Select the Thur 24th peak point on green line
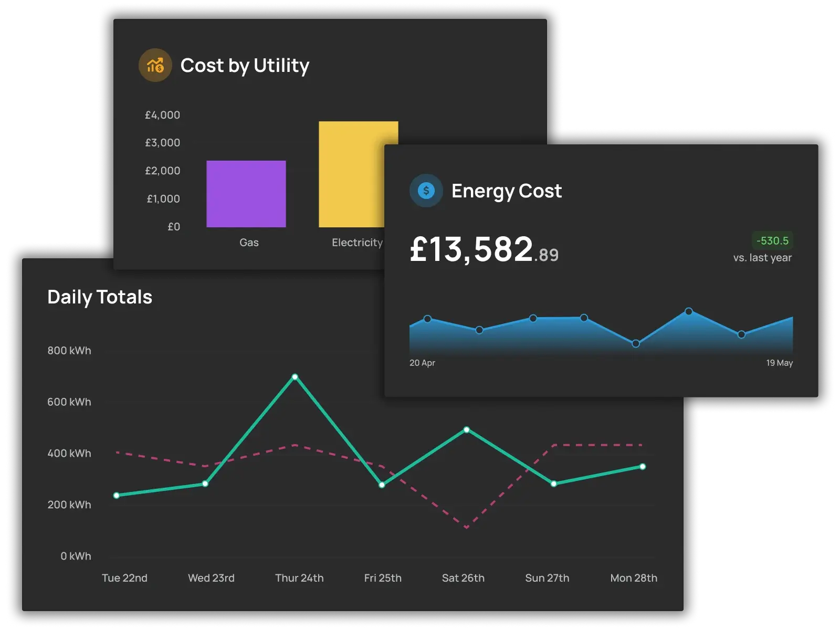This screenshot has width=840, height=630. coord(295,377)
